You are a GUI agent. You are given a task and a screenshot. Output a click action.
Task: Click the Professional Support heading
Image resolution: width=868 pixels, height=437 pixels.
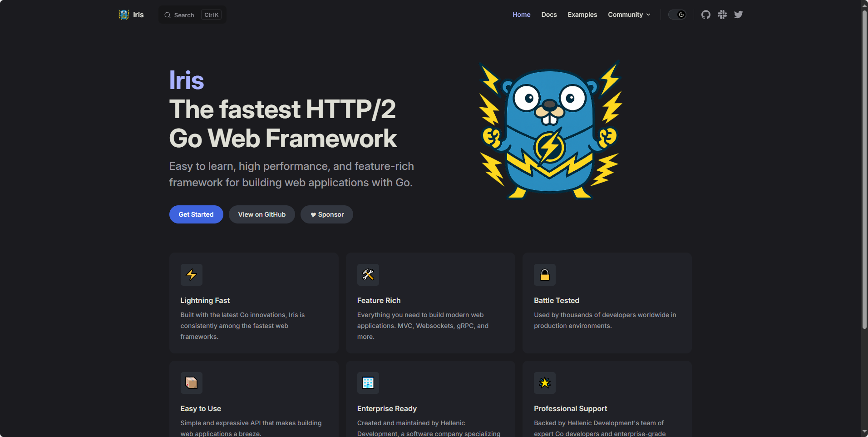(570, 408)
